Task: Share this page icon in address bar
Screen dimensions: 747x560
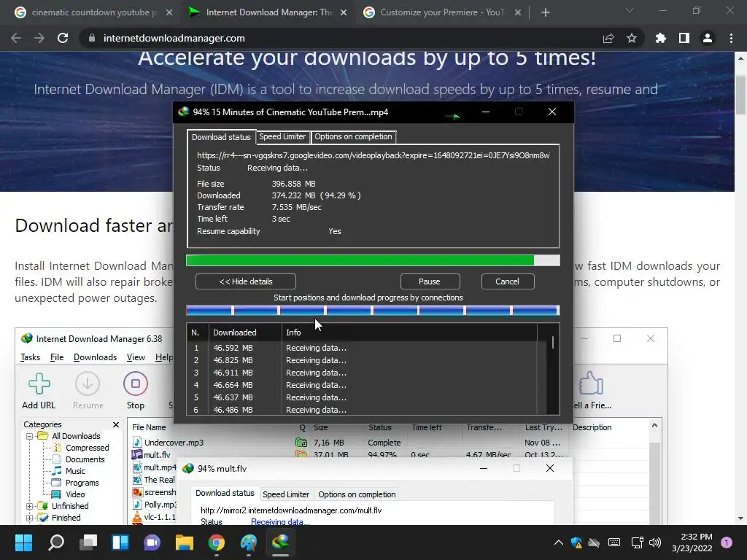Action: [608, 38]
